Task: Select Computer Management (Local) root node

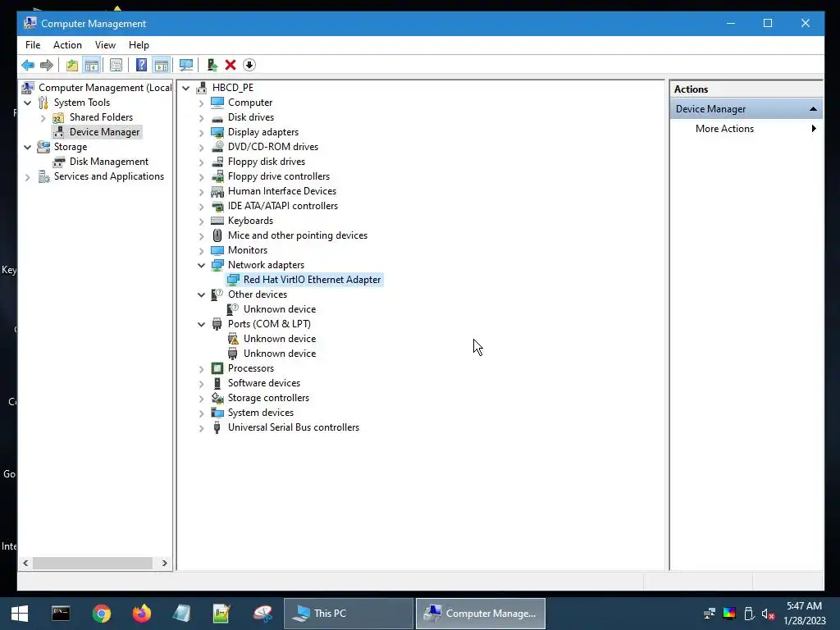Action: click(105, 87)
